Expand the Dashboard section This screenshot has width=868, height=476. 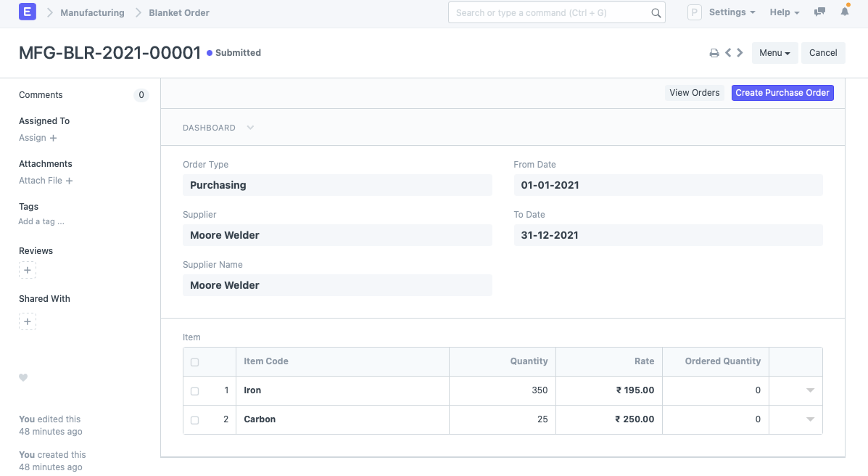tap(250, 128)
